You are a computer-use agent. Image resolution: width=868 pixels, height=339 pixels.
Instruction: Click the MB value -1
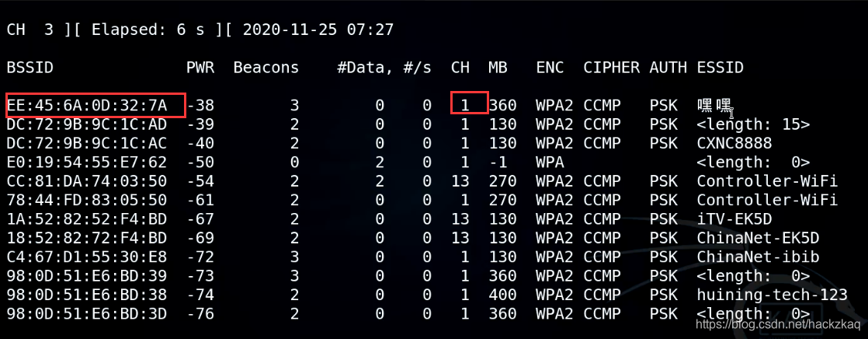click(x=498, y=163)
